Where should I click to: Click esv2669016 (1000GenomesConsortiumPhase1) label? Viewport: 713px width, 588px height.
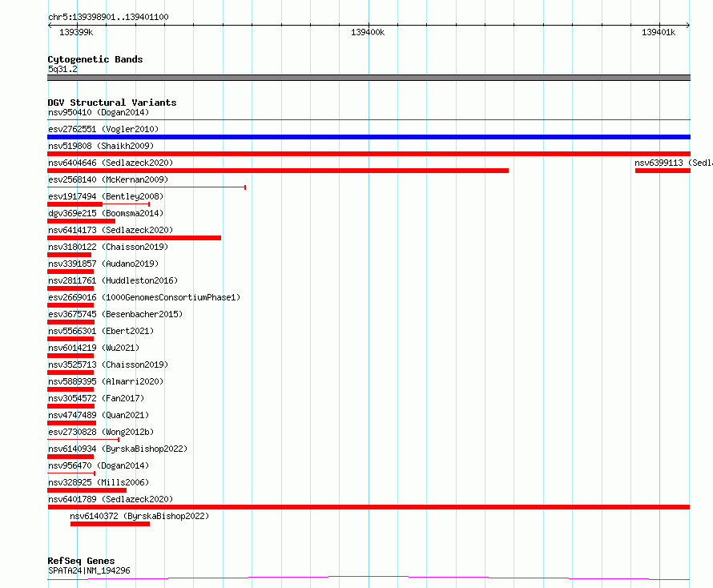pyautogui.click(x=144, y=297)
